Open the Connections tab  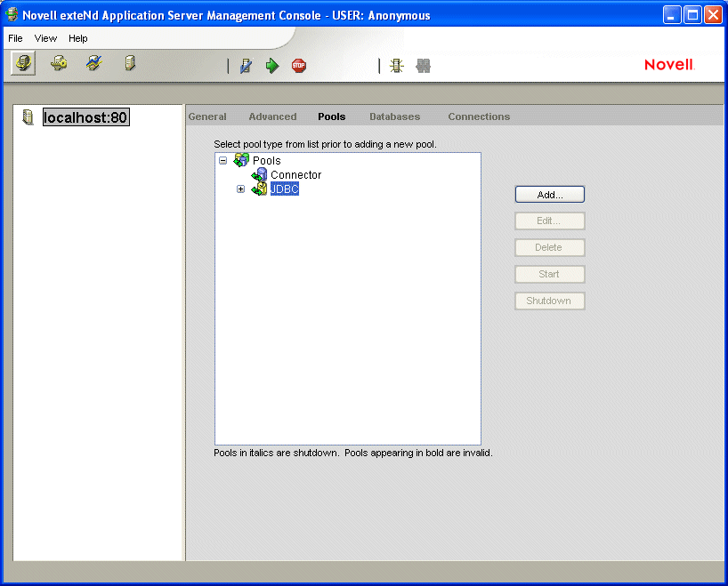point(479,116)
